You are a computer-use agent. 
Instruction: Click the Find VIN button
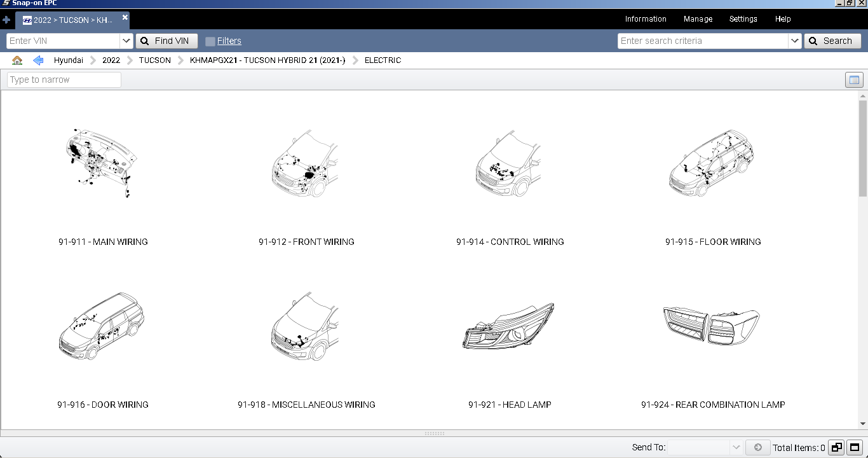pos(166,41)
